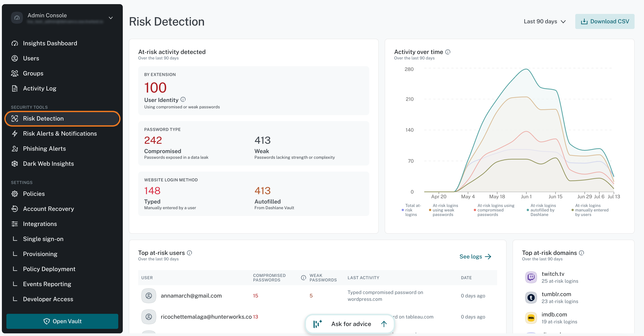644x336 pixels.
Task: Click the Activity over time info icon
Action: point(448,52)
